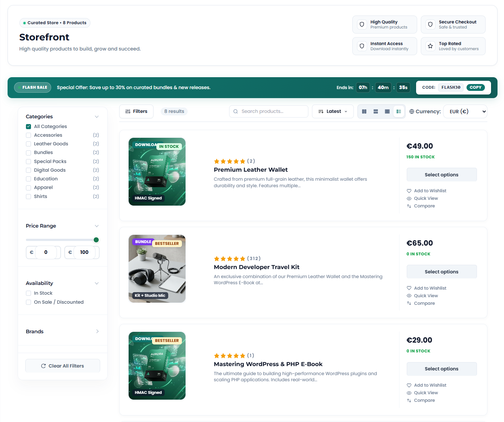Select options for Premium Leather Wallet
Image resolution: width=504 pixels, height=422 pixels.
(442, 175)
